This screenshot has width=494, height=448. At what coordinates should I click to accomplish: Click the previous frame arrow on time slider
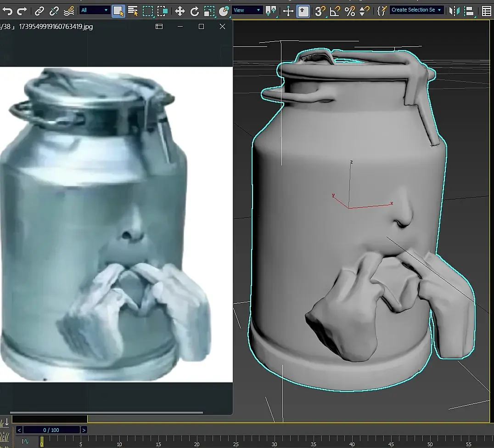[19, 430]
